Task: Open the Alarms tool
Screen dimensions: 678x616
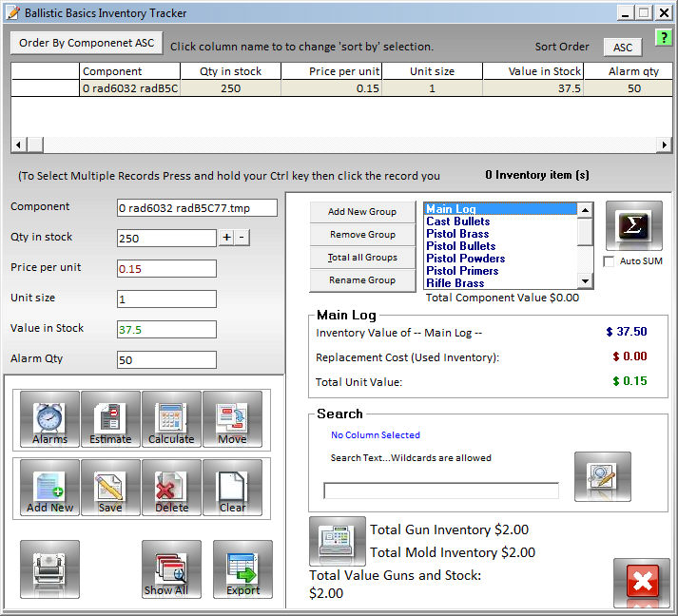Action: [x=49, y=419]
